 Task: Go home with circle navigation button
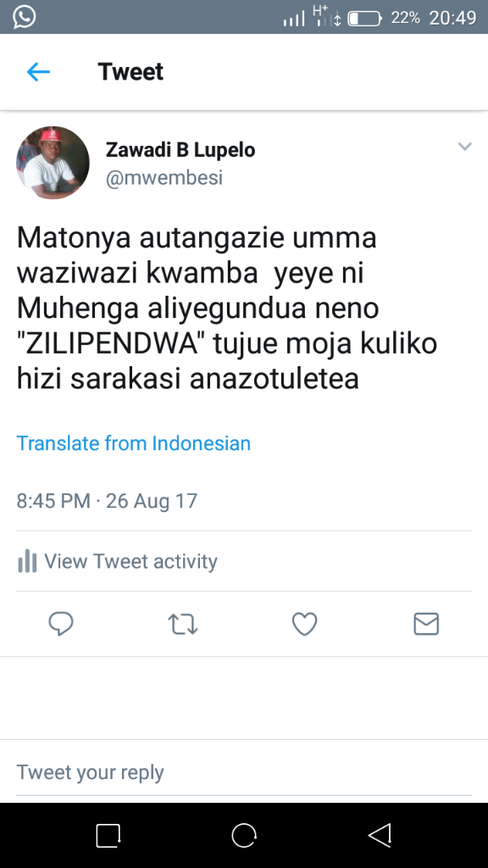click(243, 835)
